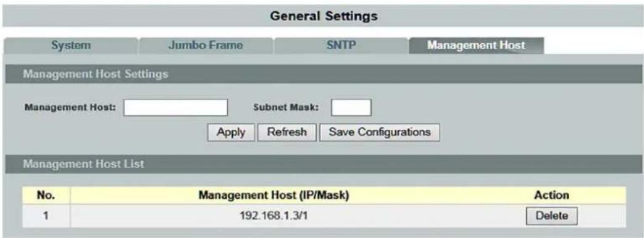
Task: Select the 192.168.1.3/1 table cell
Action: coord(274,216)
